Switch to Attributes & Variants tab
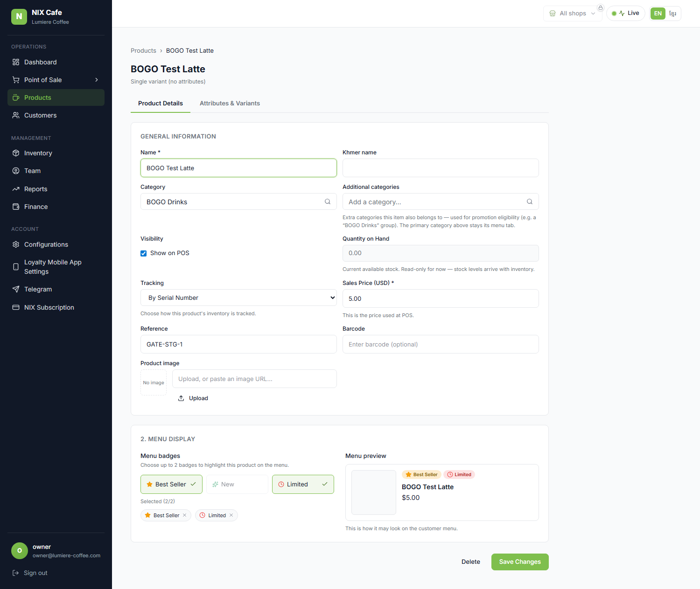 point(230,103)
